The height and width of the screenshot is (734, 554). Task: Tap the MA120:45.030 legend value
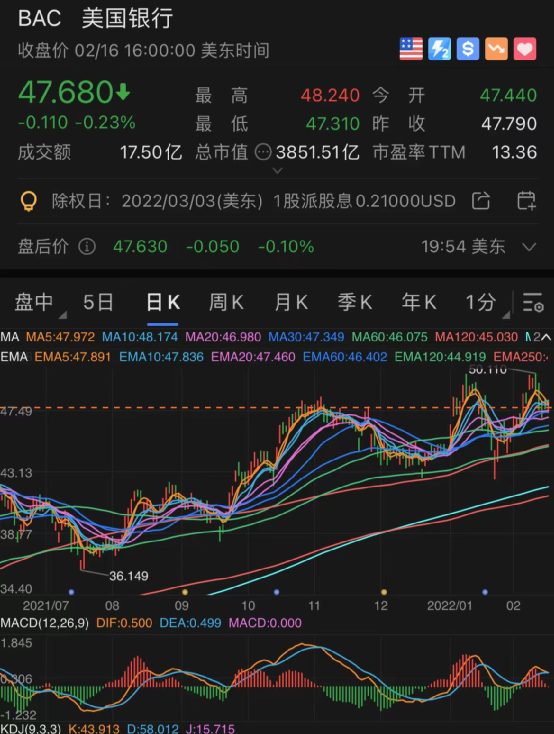[x=476, y=337]
